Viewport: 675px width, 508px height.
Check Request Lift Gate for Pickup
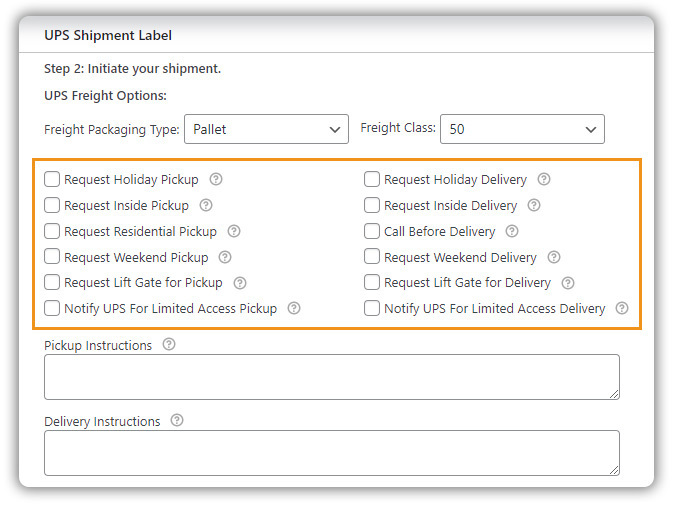click(52, 282)
